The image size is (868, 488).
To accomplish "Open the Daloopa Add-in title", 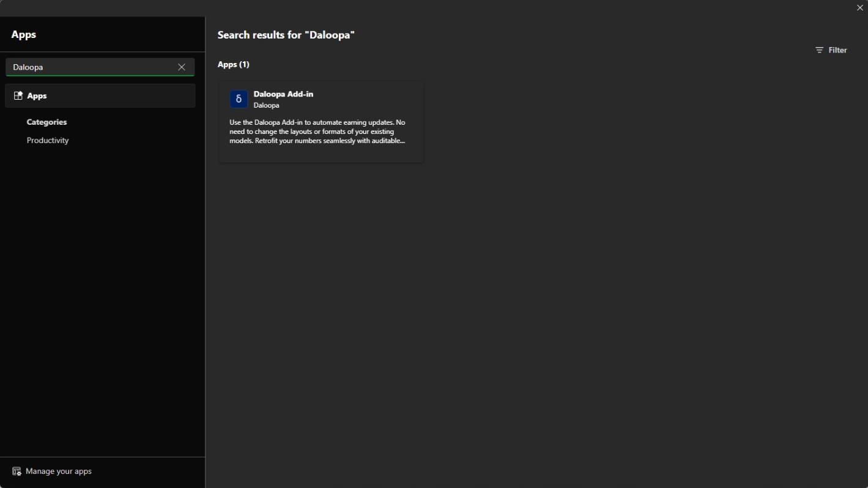I will coord(283,94).
